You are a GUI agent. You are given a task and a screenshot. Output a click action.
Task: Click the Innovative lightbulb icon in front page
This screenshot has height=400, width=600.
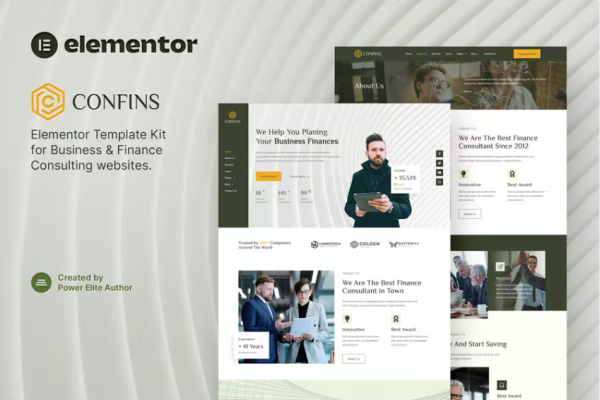coord(348,318)
